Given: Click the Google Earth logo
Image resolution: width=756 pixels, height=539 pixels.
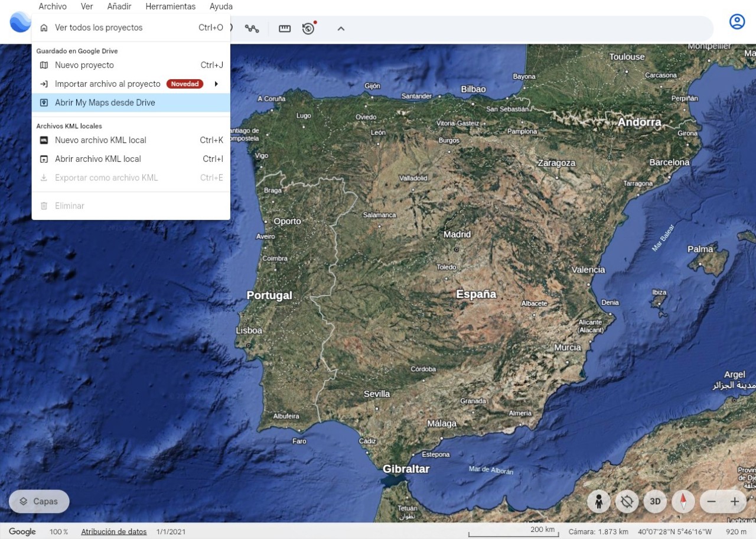Looking at the screenshot, I should click(x=19, y=22).
